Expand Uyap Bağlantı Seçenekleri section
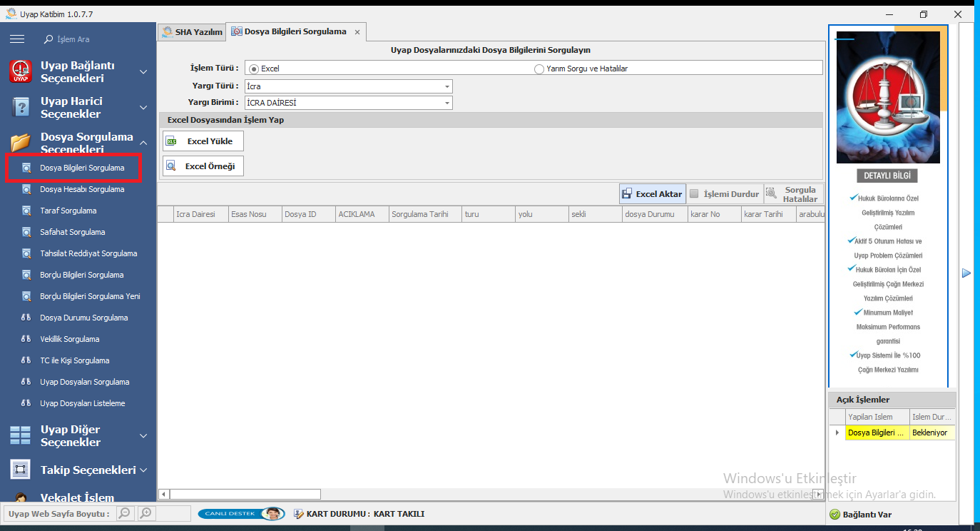 pyautogui.click(x=143, y=71)
